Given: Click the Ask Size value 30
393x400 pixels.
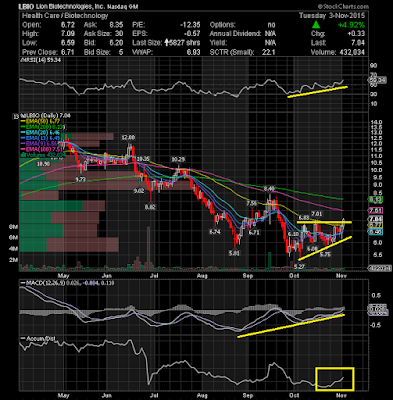Looking at the screenshot, I should click(119, 34).
